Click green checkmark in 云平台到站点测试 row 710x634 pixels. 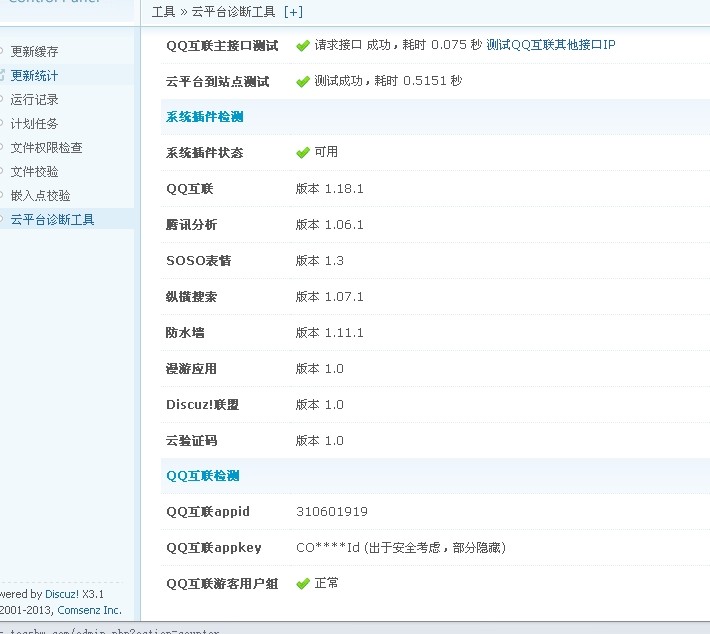pyautogui.click(x=303, y=81)
